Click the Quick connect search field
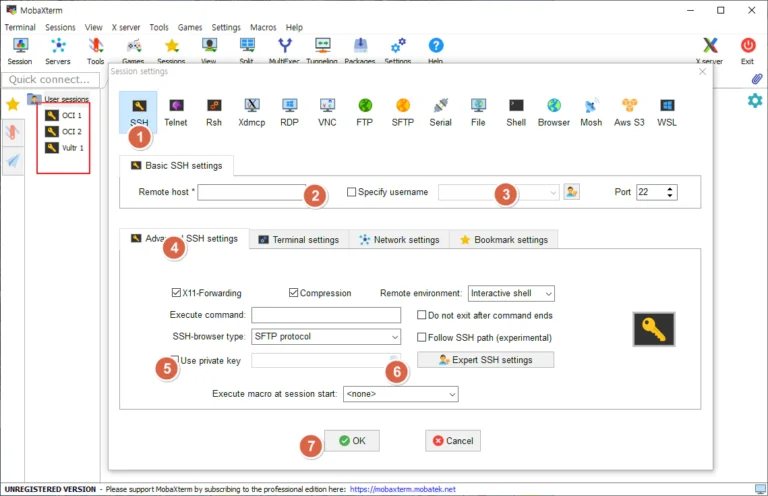768x496 pixels. (50, 79)
